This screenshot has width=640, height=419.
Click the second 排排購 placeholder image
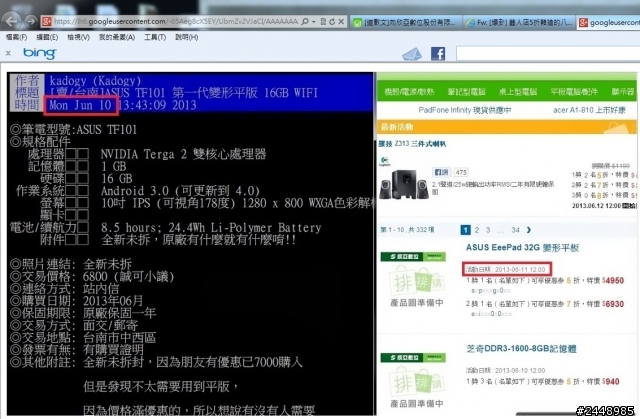[x=413, y=381]
